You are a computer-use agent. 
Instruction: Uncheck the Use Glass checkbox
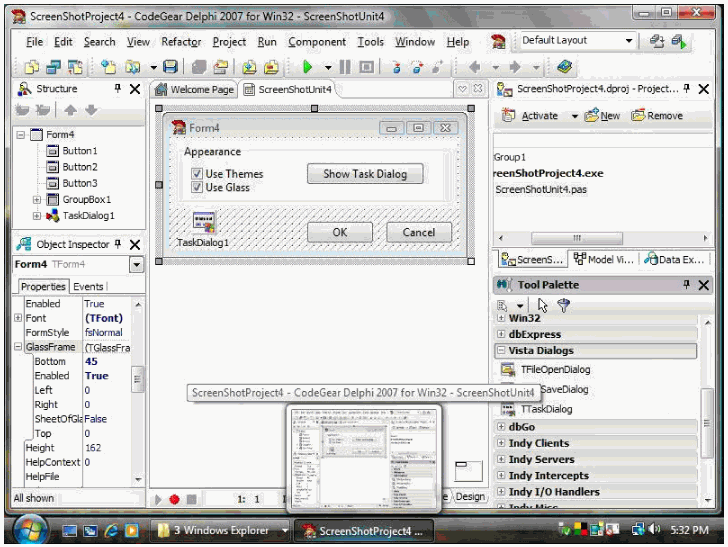(x=197, y=188)
